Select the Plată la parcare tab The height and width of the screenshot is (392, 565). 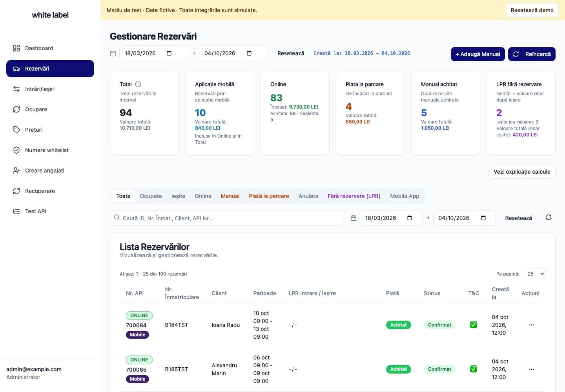pyautogui.click(x=269, y=196)
